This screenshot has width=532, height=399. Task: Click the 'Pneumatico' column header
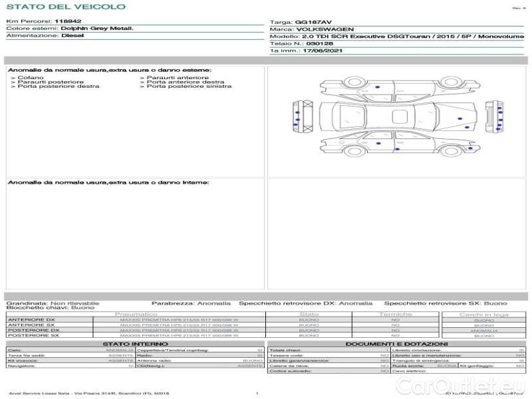coord(136,315)
